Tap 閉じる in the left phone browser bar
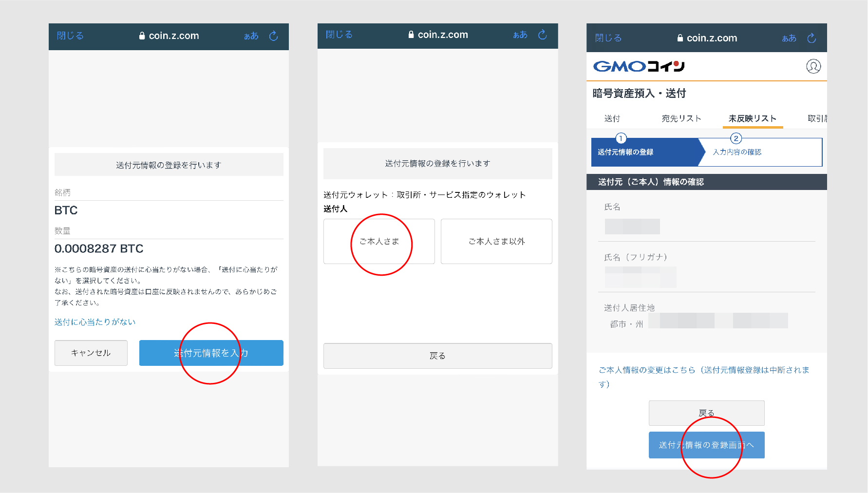 pos(70,36)
